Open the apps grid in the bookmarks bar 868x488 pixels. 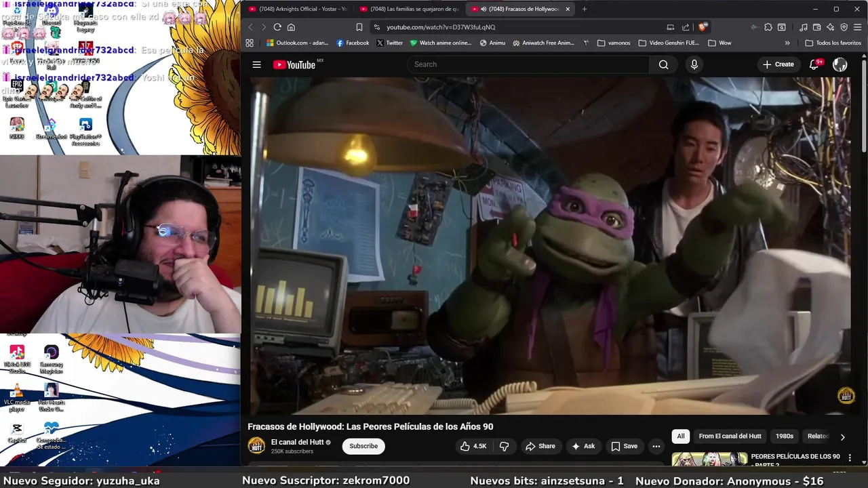[250, 43]
